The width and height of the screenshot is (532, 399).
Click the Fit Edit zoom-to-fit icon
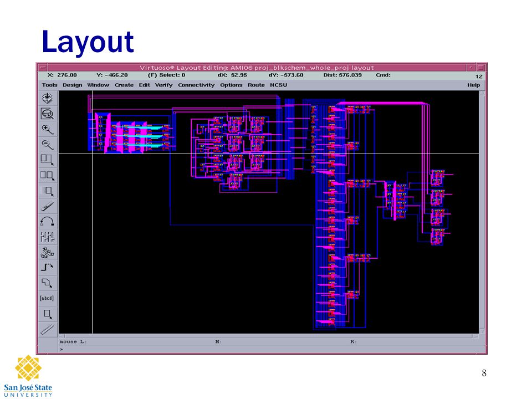(x=48, y=114)
